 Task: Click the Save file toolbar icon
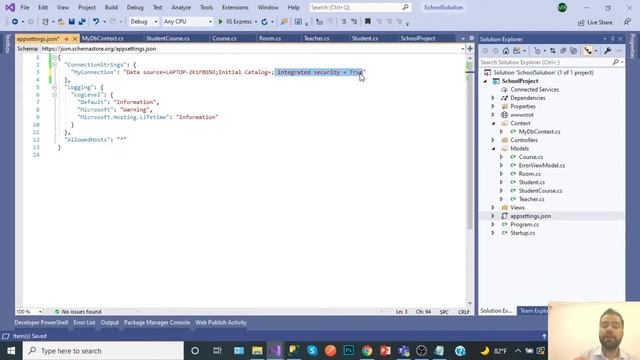coord(71,22)
